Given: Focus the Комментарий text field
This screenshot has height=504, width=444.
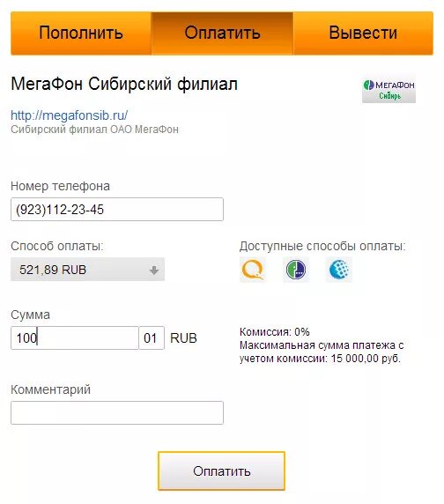Looking at the screenshot, I should pos(117,412).
